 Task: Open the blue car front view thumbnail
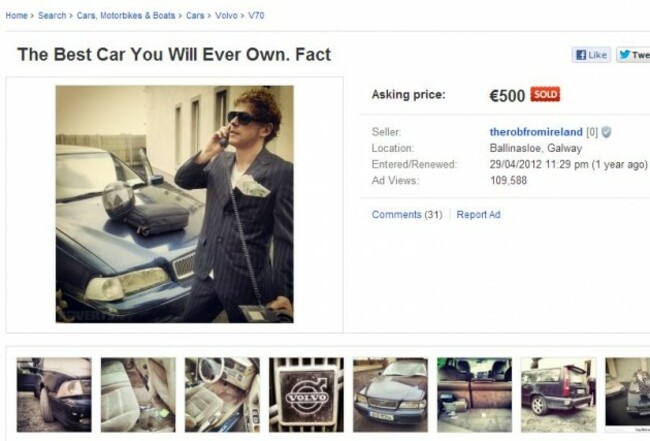[390, 395]
